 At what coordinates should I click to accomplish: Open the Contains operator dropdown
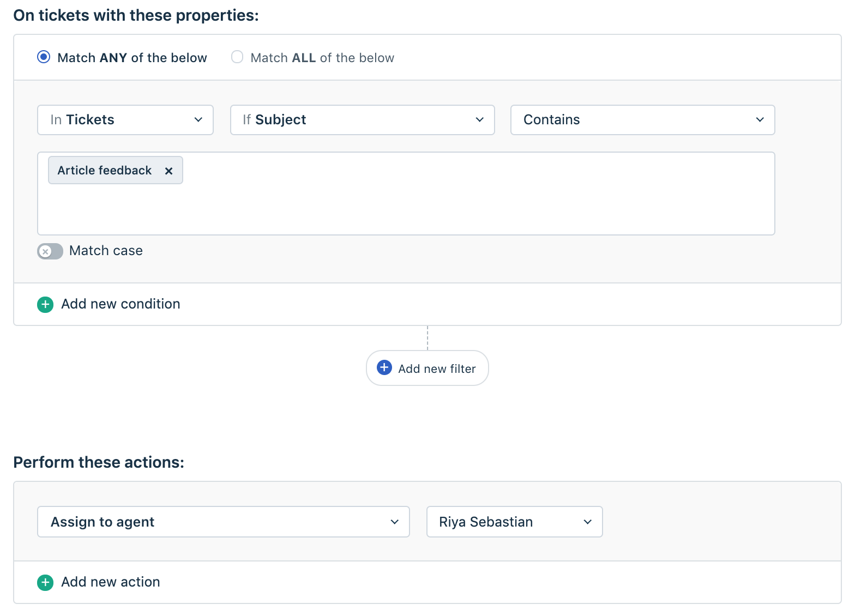(642, 120)
